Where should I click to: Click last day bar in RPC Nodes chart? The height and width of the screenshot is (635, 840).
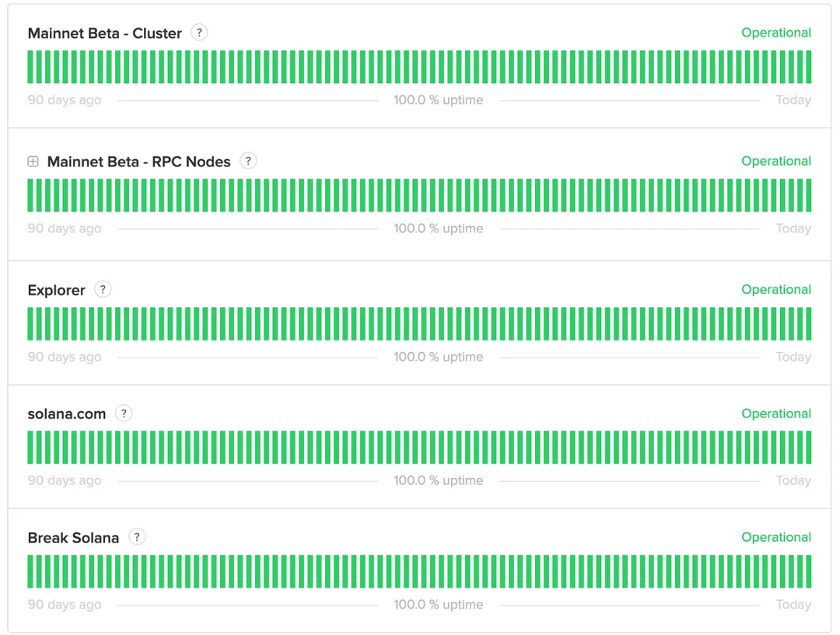click(808, 195)
